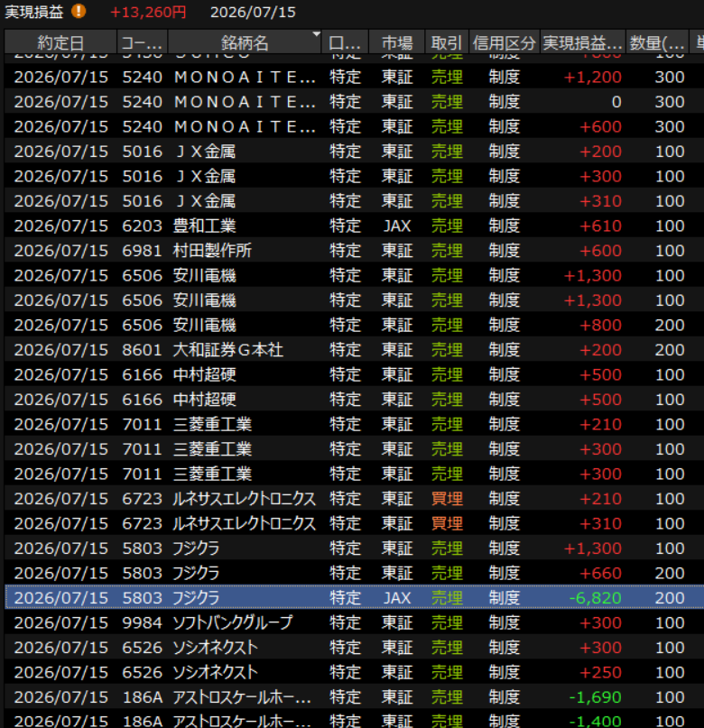The width and height of the screenshot is (704, 728).
Task: Click the -6,820 loss value in フジクラ row
Action: 595,597
